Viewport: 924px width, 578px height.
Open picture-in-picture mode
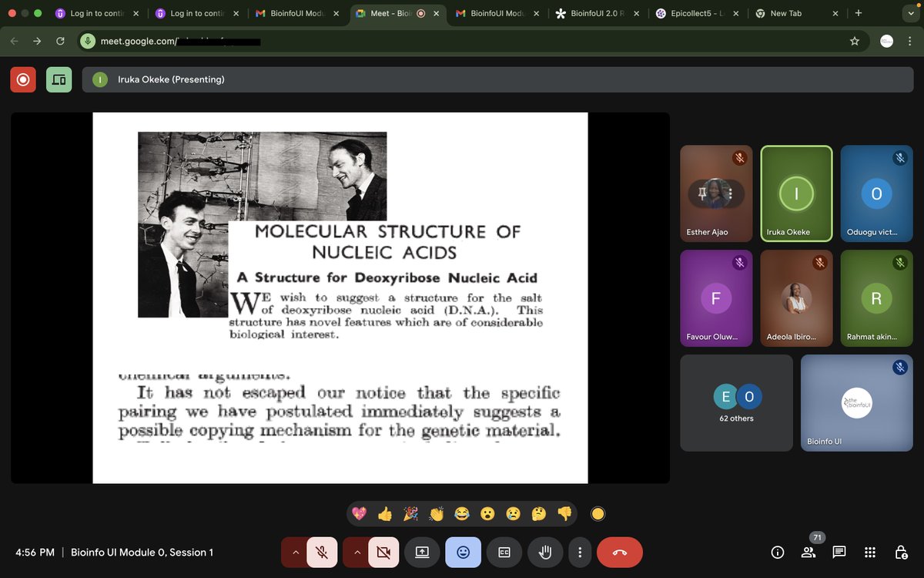coord(59,79)
